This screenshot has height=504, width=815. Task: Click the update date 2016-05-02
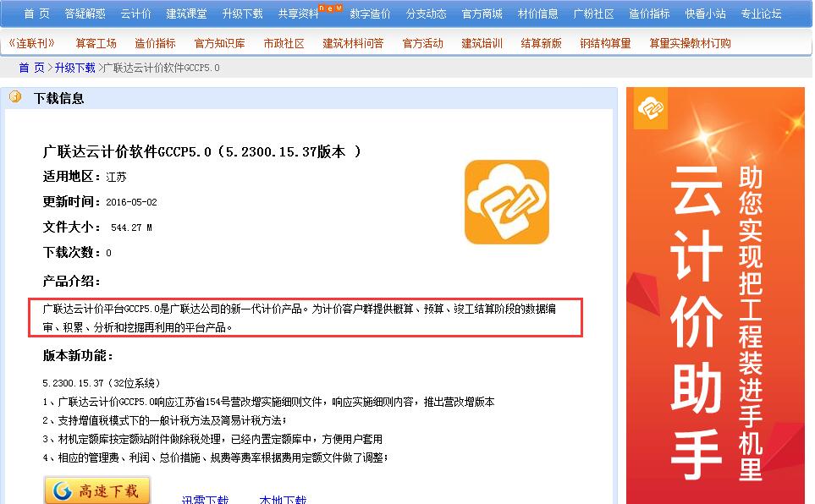[x=131, y=202]
